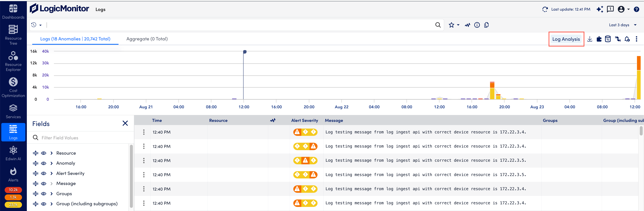Click the LogicMonitor logo
This screenshot has width=644, height=211.
point(59,9)
